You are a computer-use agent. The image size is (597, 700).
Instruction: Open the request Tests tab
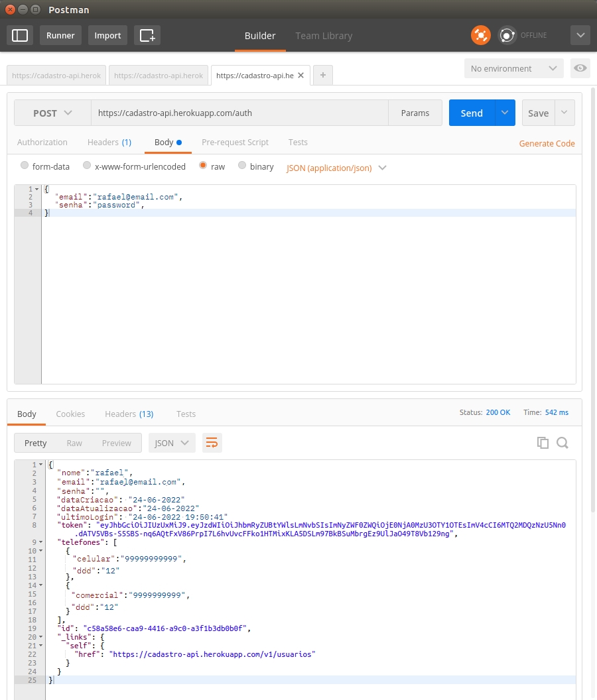[x=298, y=142]
